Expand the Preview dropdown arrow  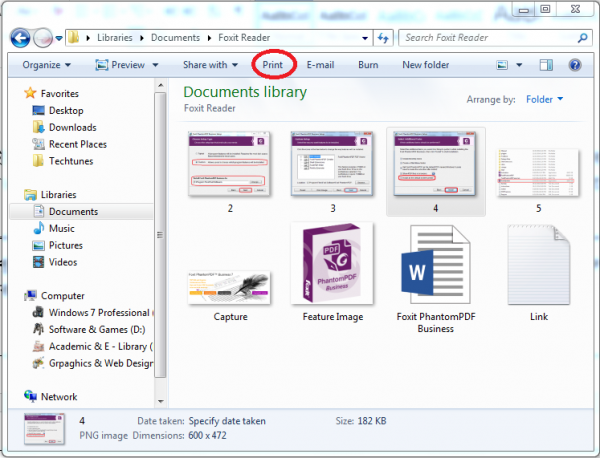pos(155,65)
